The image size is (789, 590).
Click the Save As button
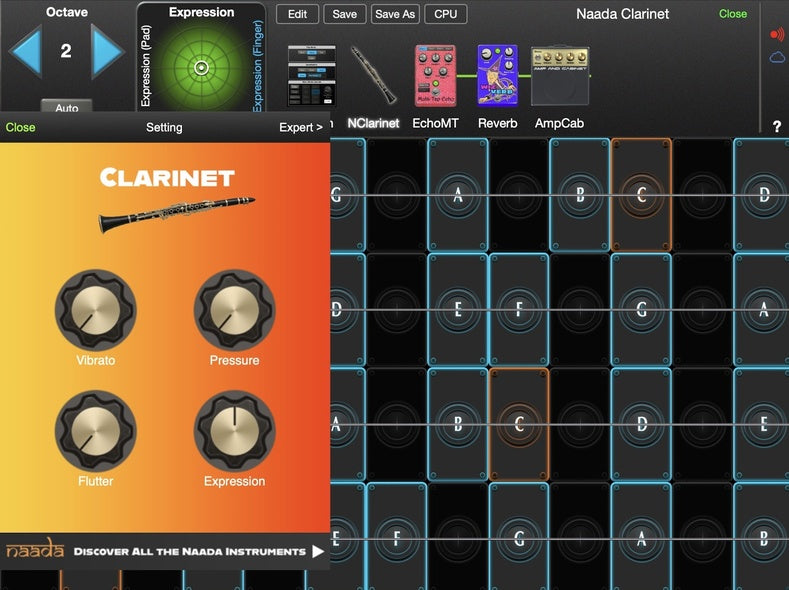pyautogui.click(x=395, y=14)
